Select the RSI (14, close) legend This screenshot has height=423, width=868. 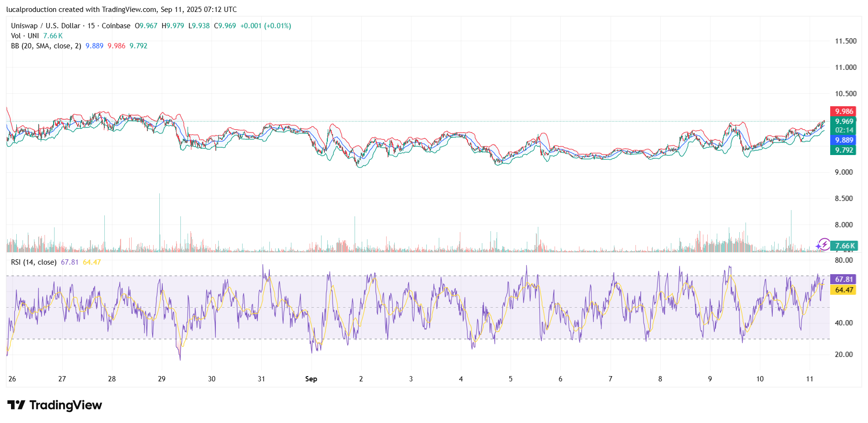tap(33, 262)
